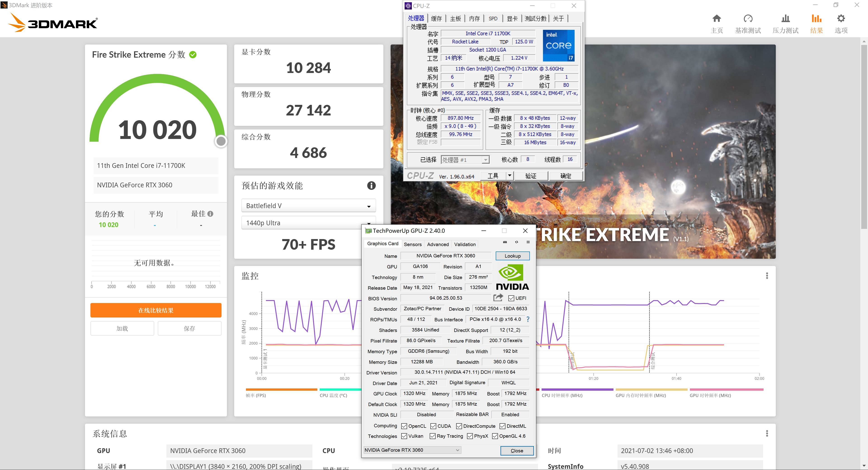Click the BIOS export share icon
Screen dimensions: 868x470
point(498,298)
